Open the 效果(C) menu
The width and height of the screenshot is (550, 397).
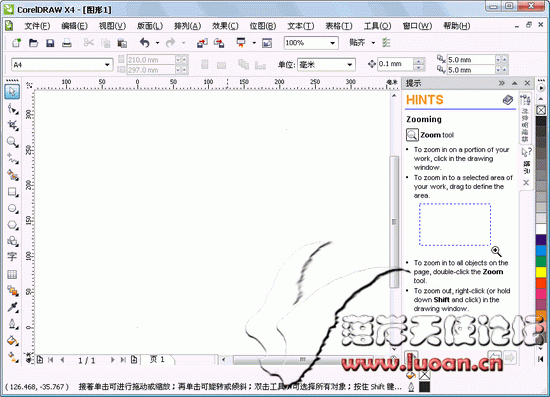pyautogui.click(x=225, y=26)
